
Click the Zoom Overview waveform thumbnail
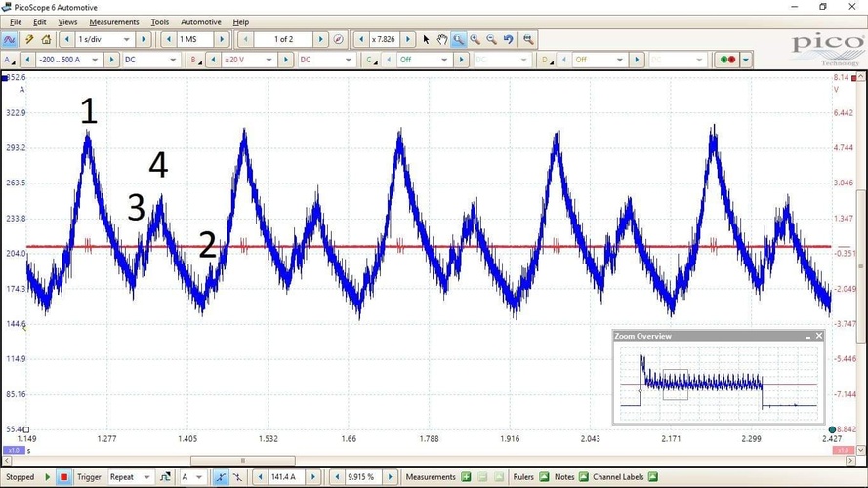[719, 383]
